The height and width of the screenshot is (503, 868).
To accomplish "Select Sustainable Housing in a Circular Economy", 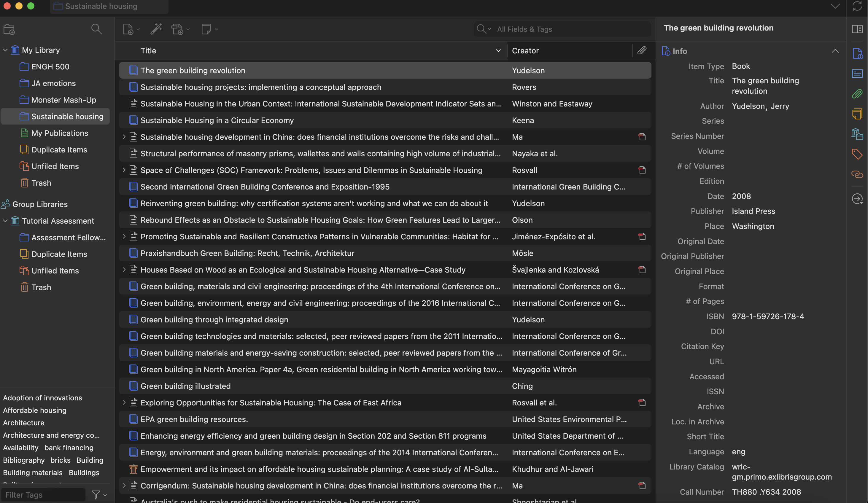I will (x=385, y=120).
